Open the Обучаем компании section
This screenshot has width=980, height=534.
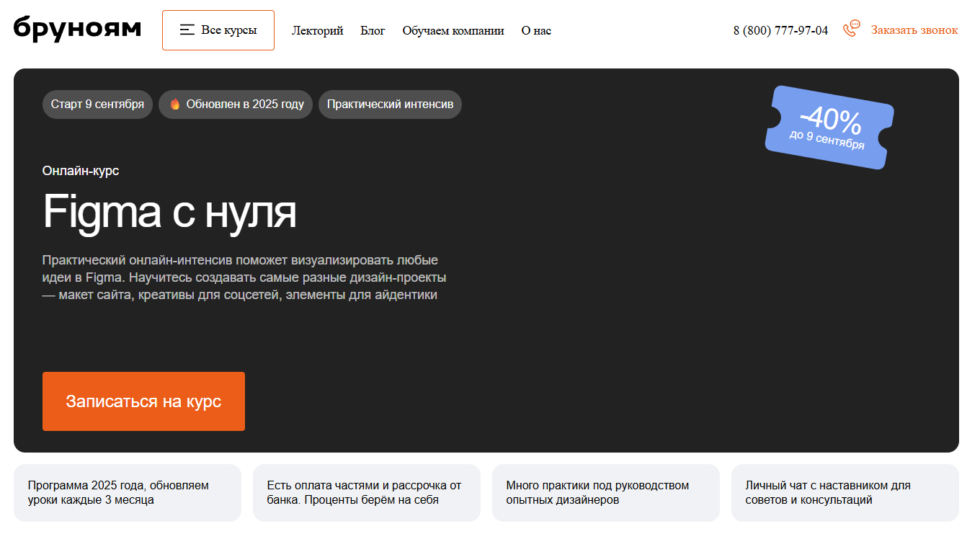(453, 30)
